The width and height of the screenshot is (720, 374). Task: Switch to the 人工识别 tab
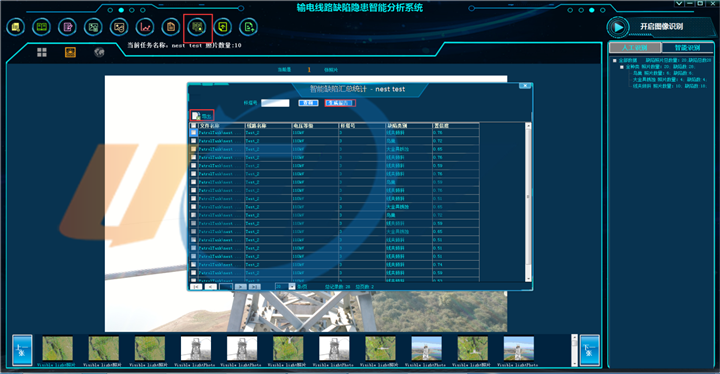coord(635,48)
